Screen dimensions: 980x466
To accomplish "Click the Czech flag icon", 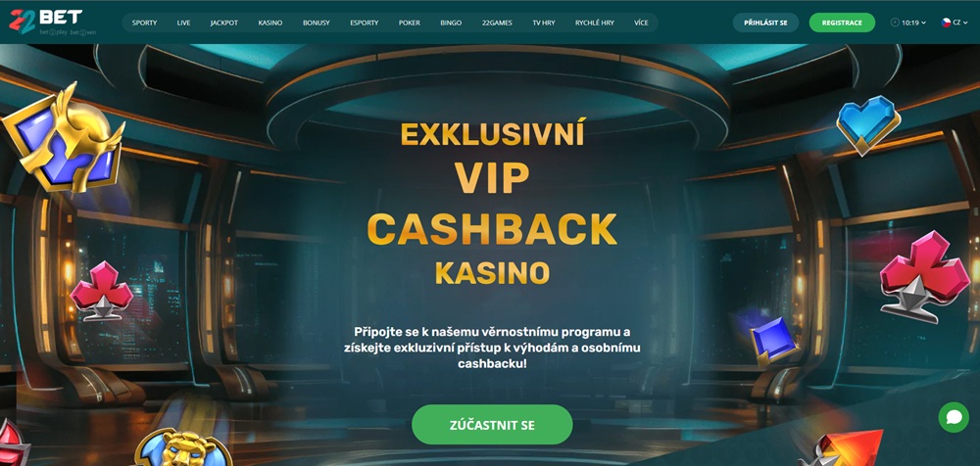I will tap(947, 23).
